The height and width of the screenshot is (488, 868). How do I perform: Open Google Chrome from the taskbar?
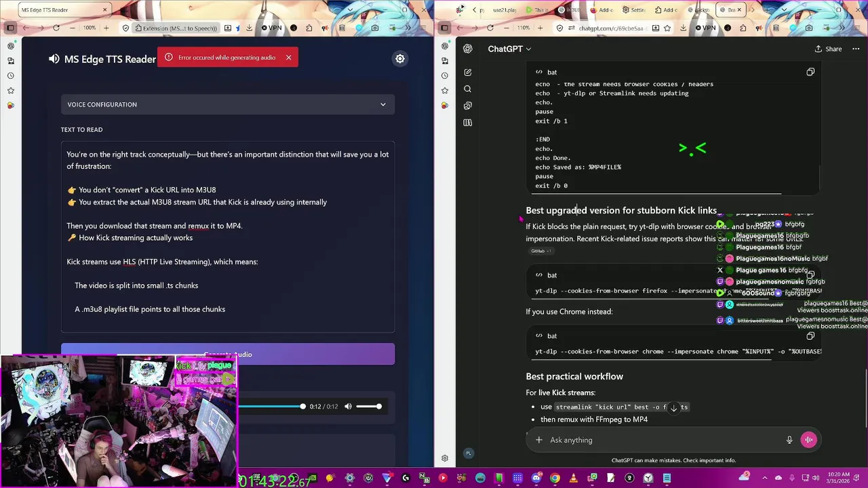pyautogui.click(x=555, y=478)
